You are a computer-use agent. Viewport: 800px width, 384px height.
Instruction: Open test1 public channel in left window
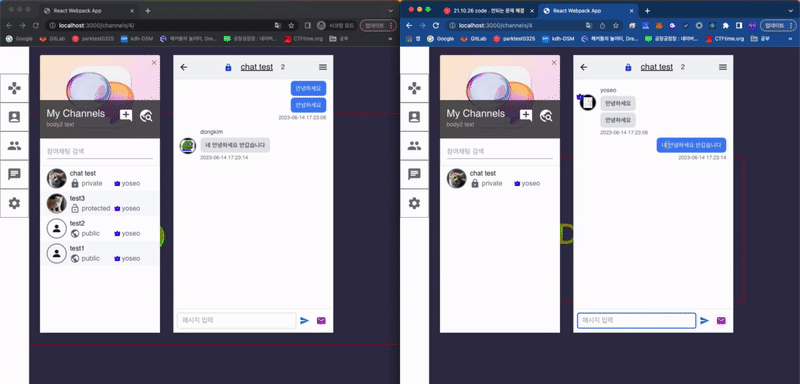pyautogui.click(x=100, y=253)
